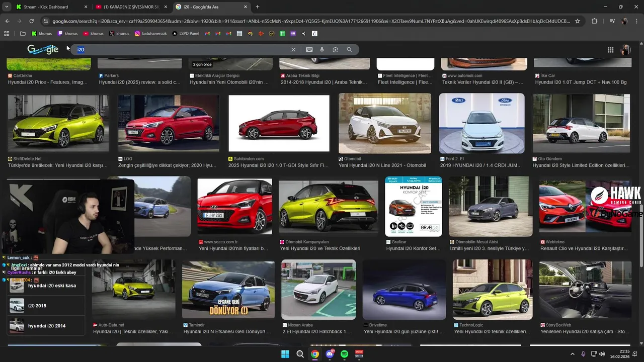Search by image with Lens icon

coord(335,49)
